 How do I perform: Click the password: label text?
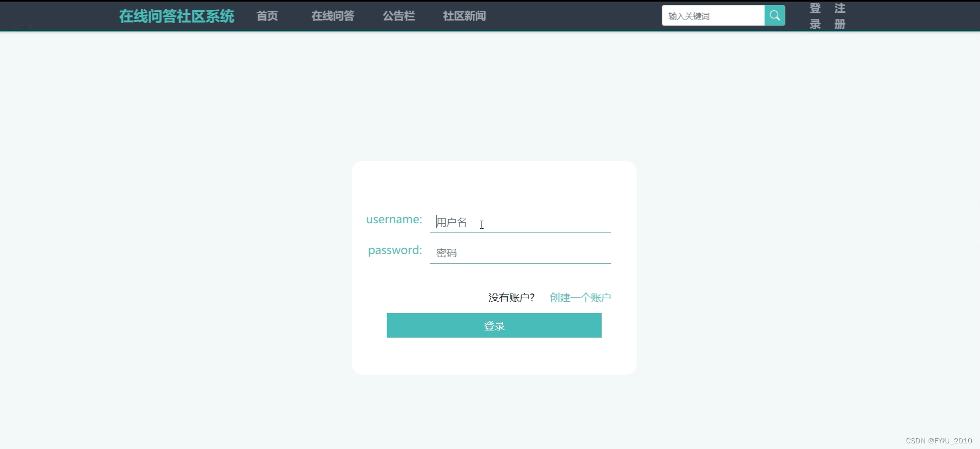[395, 250]
